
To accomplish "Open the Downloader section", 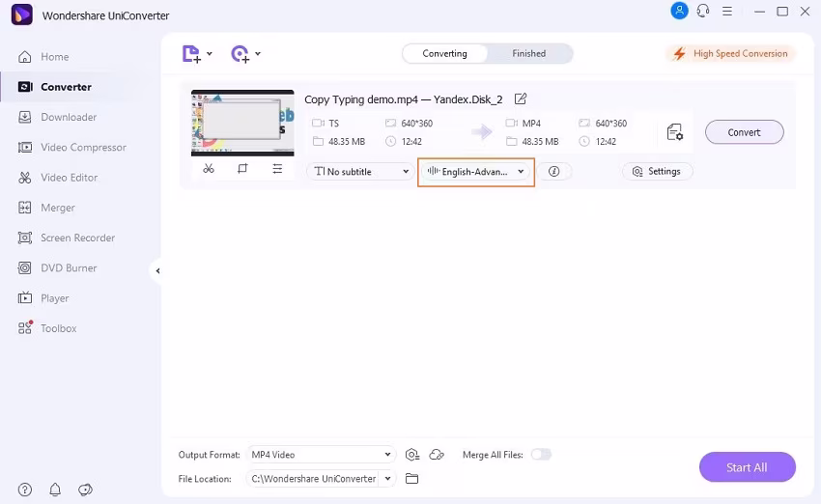I will [68, 117].
